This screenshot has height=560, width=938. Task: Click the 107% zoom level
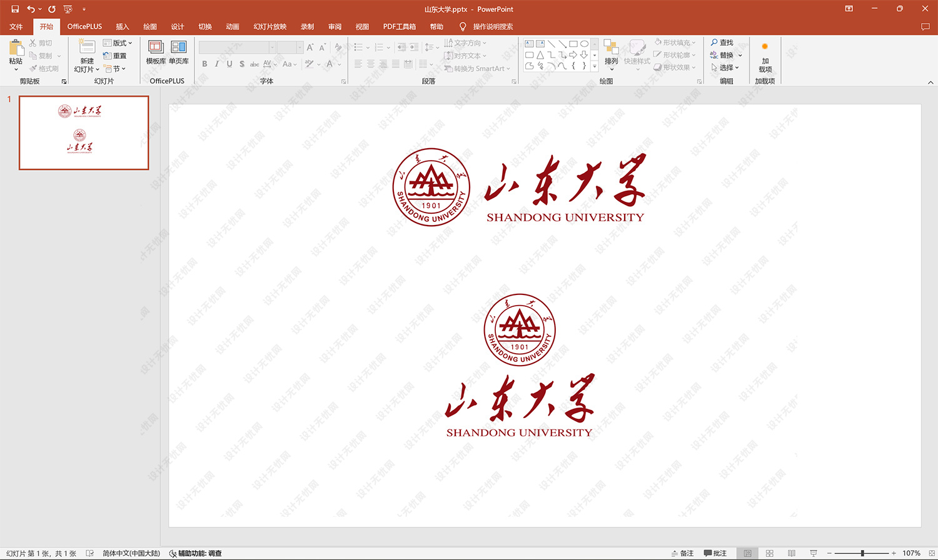click(x=911, y=553)
